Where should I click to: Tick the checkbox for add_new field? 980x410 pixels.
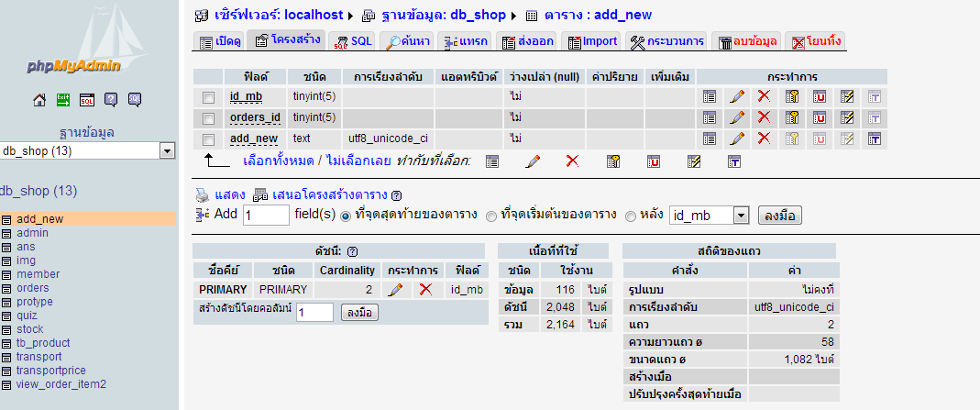coord(209,139)
